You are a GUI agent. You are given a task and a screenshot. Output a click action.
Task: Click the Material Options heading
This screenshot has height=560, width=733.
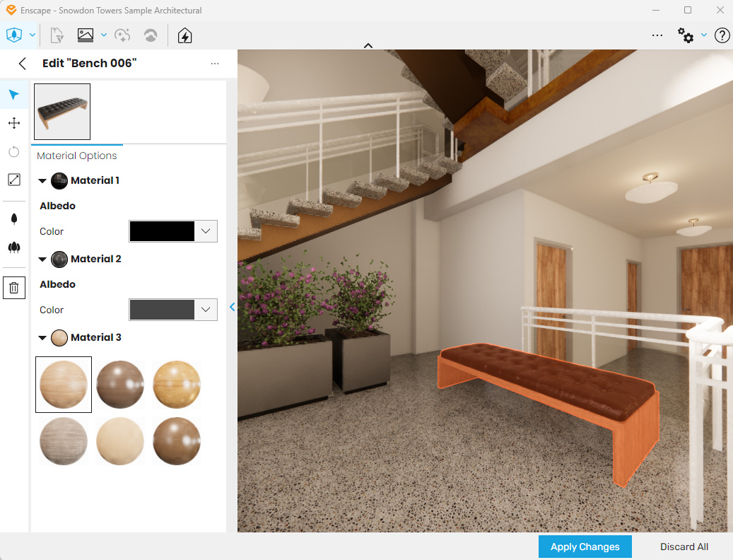click(x=76, y=156)
